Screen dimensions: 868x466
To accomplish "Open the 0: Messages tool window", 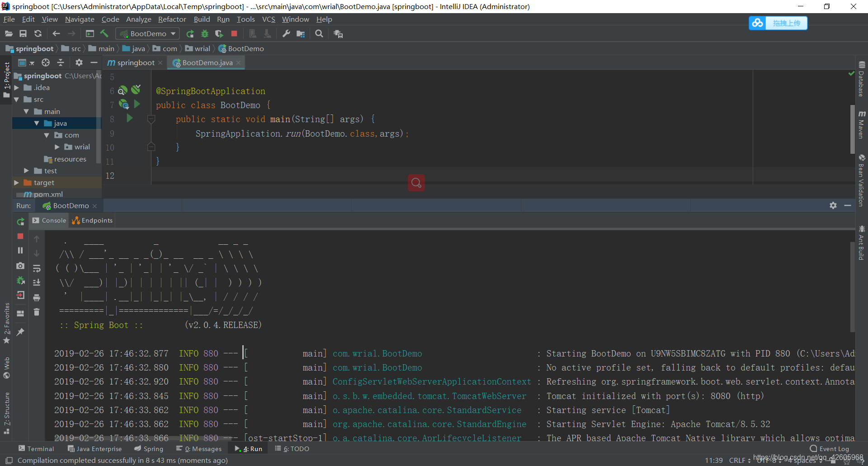I will [199, 449].
